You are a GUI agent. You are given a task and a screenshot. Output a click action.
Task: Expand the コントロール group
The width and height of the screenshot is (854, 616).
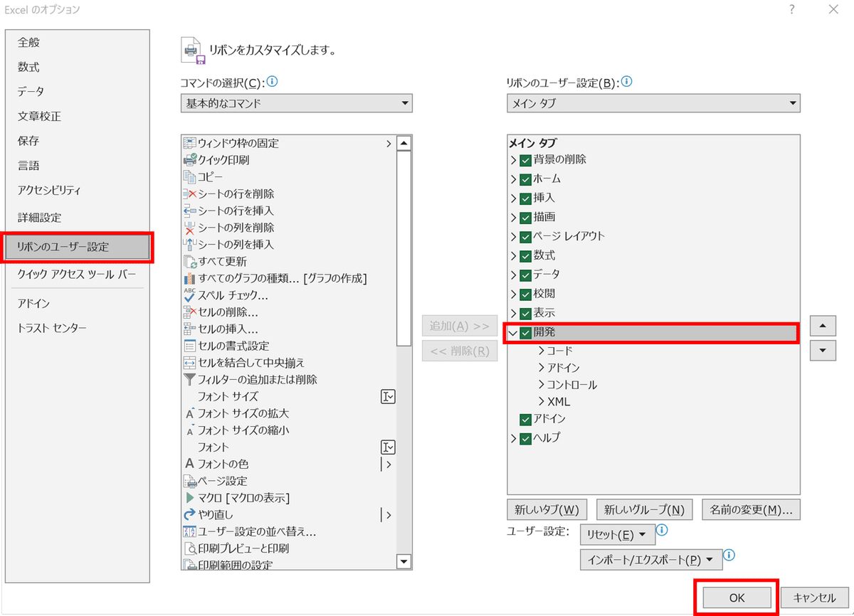[542, 385]
